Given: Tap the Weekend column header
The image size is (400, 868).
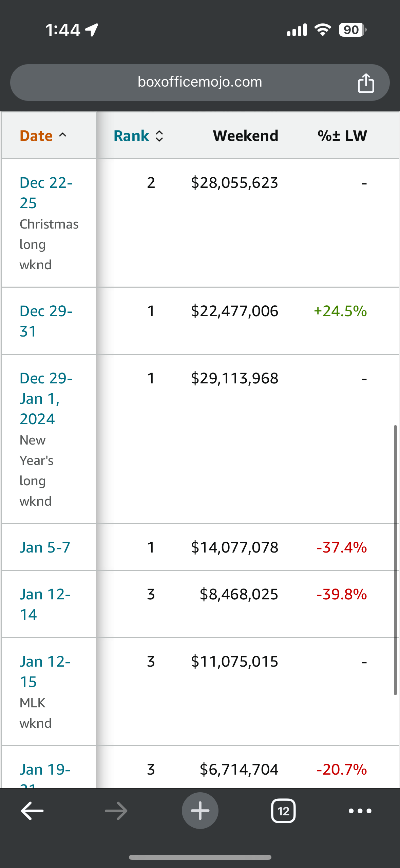Looking at the screenshot, I should tap(245, 136).
